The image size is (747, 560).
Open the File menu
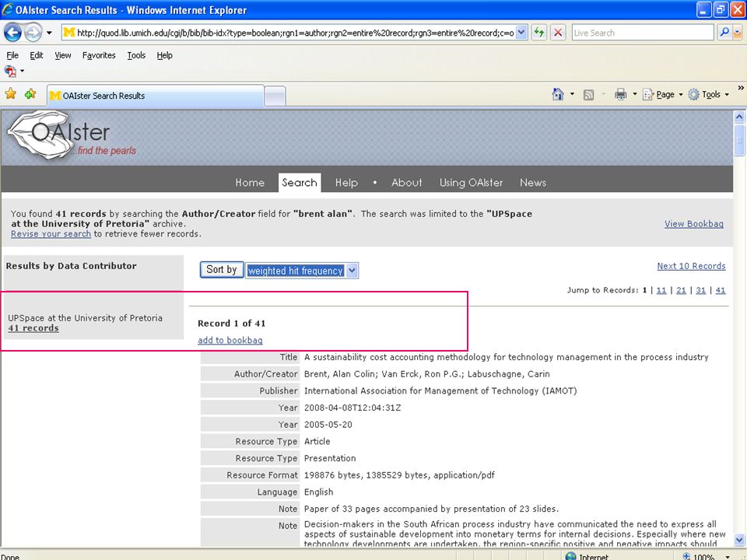[x=12, y=55]
